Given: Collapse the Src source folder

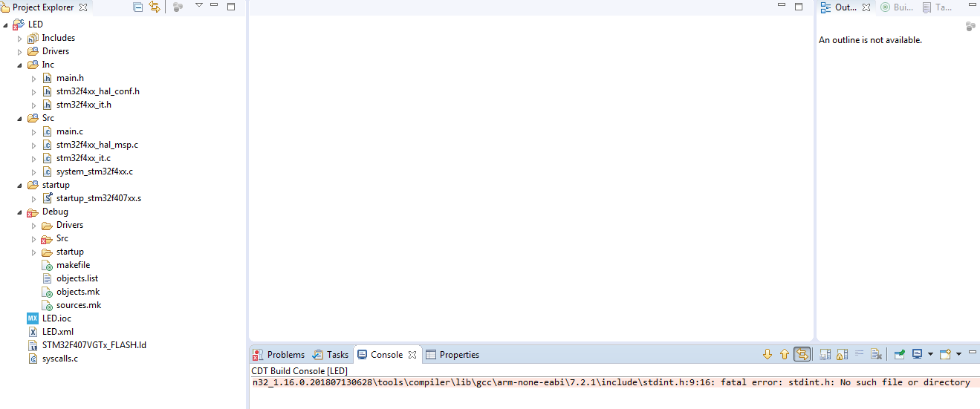Looking at the screenshot, I should coord(20,118).
